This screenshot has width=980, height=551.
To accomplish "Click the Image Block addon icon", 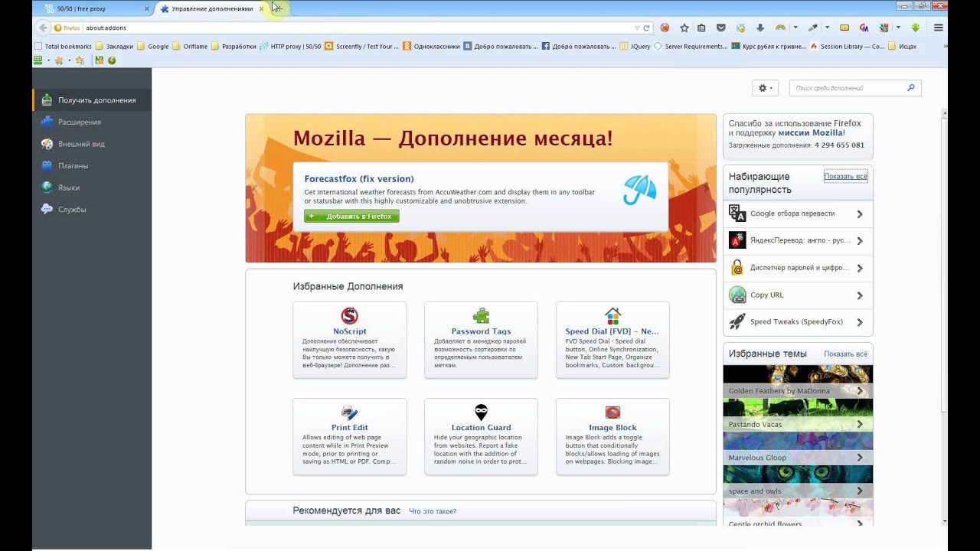I will coord(612,412).
